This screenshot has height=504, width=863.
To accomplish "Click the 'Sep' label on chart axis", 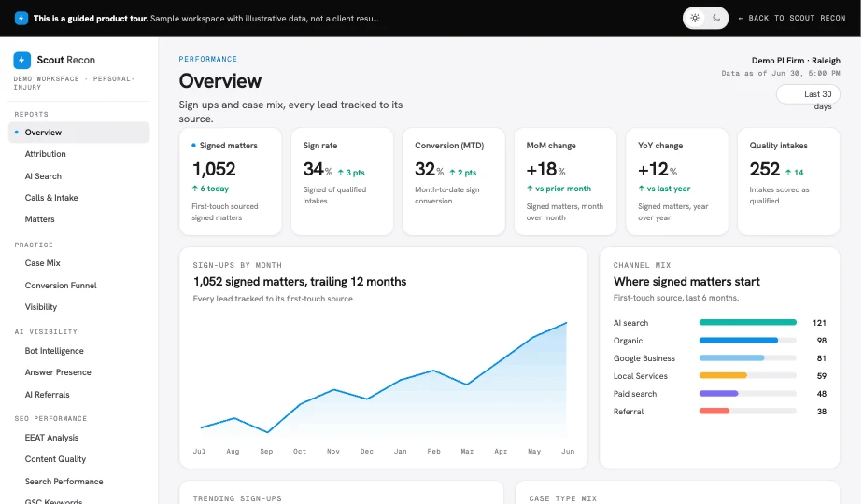I will click(266, 451).
